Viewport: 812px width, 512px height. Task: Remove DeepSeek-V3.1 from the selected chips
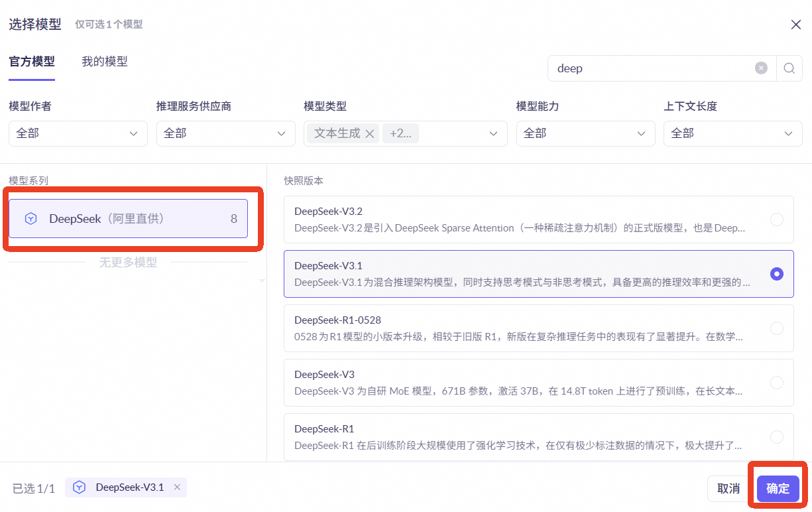click(177, 487)
